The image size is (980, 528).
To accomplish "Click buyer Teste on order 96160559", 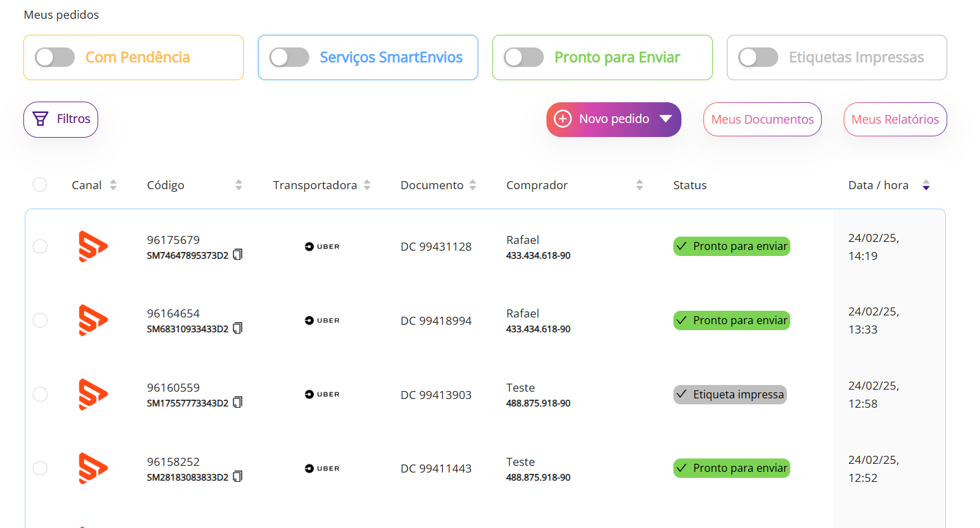I will pyautogui.click(x=520, y=388).
